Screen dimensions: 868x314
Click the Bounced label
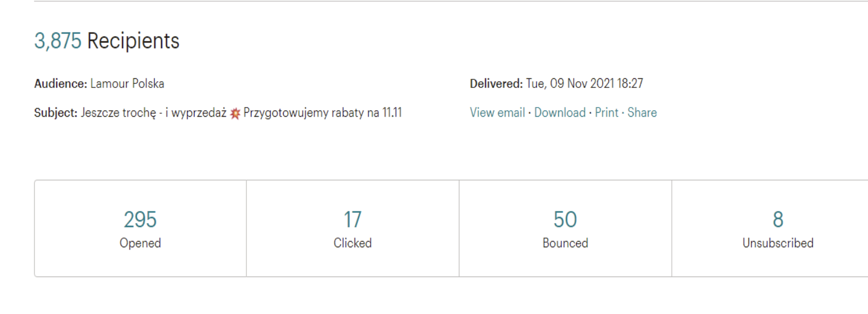pyautogui.click(x=565, y=243)
